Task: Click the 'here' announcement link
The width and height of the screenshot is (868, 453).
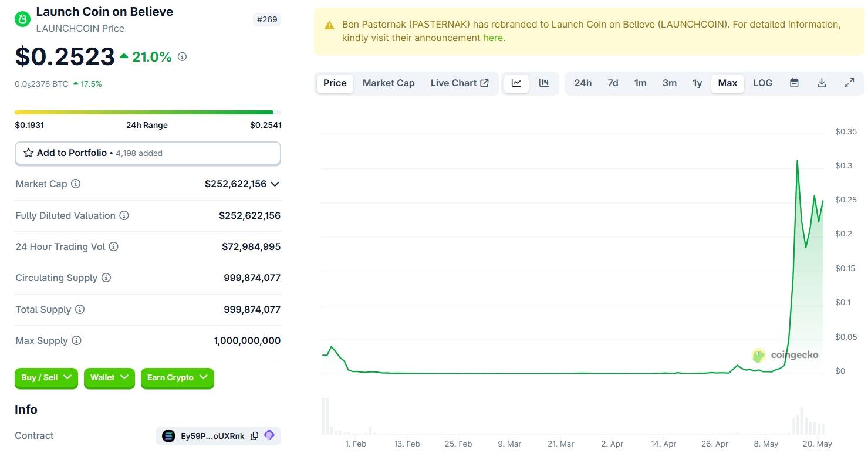Action: pyautogui.click(x=492, y=38)
